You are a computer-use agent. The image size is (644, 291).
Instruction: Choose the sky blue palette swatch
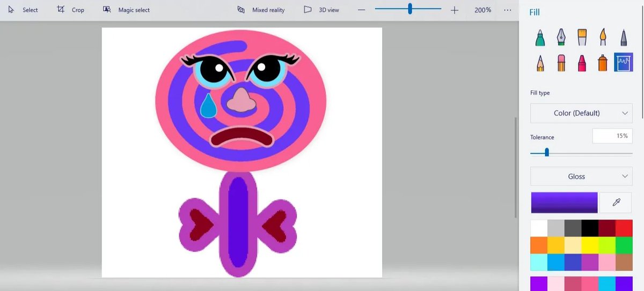pyautogui.click(x=556, y=262)
